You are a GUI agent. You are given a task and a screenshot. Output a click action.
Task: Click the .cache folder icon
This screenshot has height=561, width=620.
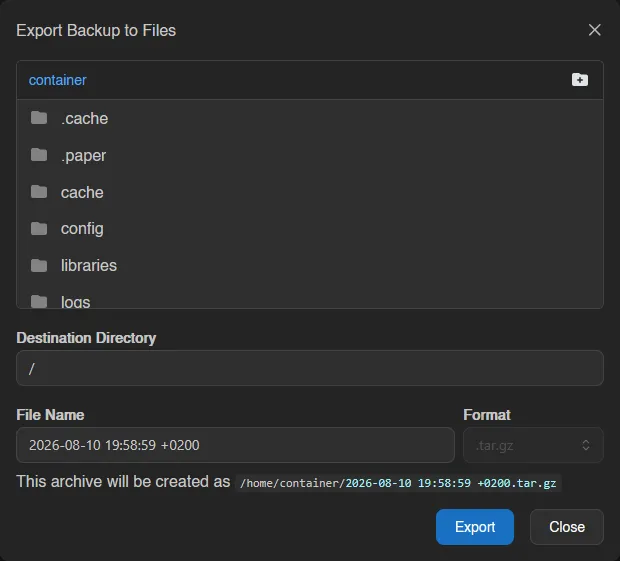(39, 118)
